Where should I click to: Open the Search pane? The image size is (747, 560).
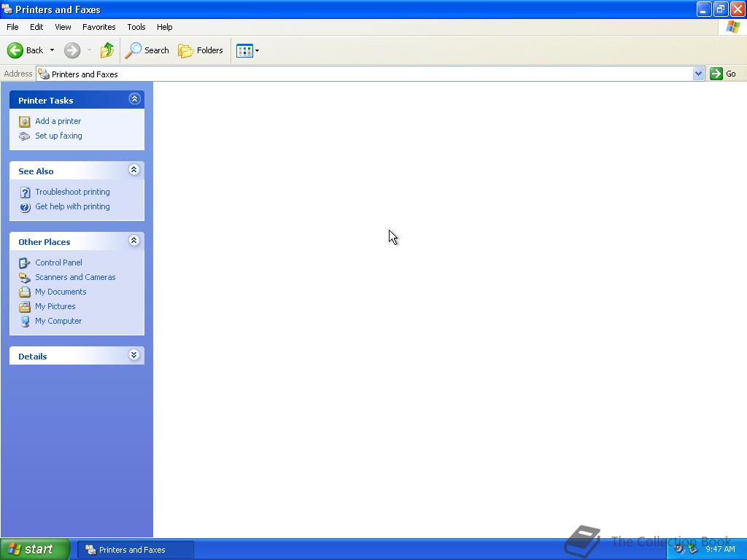[147, 50]
